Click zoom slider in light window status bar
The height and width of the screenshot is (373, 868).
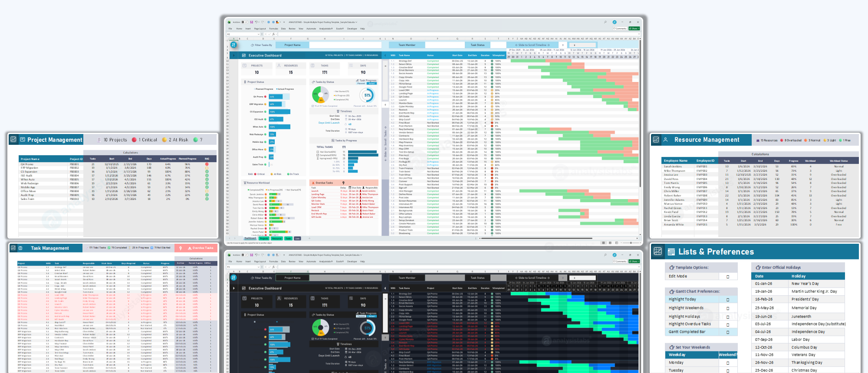point(631,243)
